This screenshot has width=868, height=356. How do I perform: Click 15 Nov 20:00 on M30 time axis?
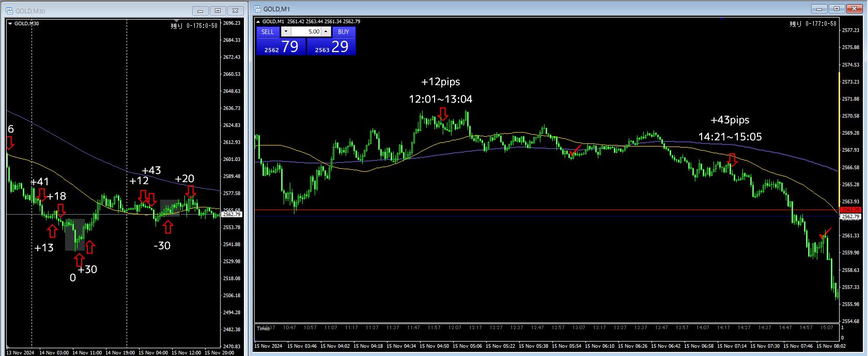220,353
